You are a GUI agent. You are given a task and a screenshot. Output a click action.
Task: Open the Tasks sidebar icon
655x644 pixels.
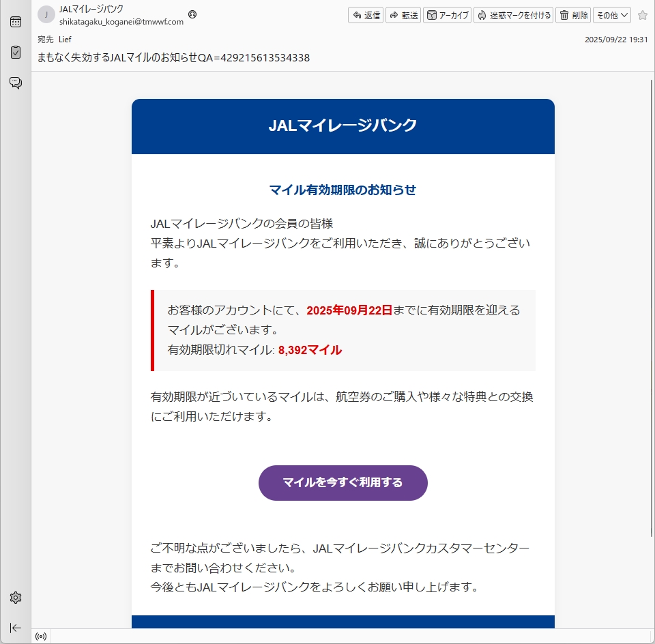point(15,53)
